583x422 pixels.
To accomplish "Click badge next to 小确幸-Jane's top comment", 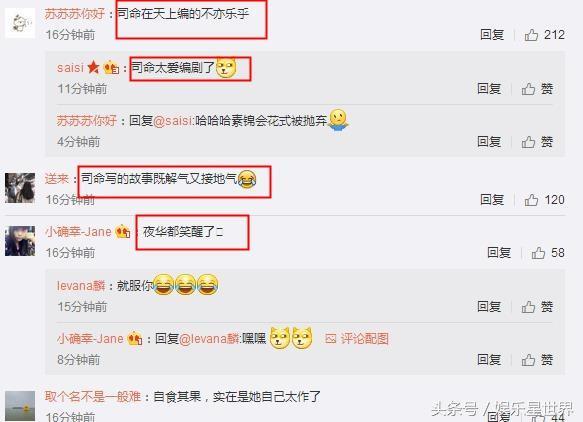I will pos(123,232).
